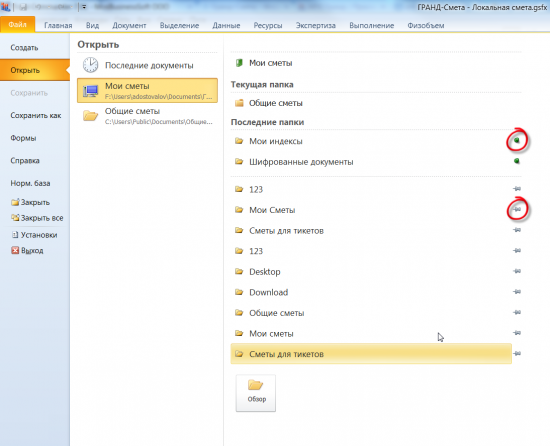Open the Экспертиза ribbon tab
The image size is (550, 446).
(x=316, y=26)
